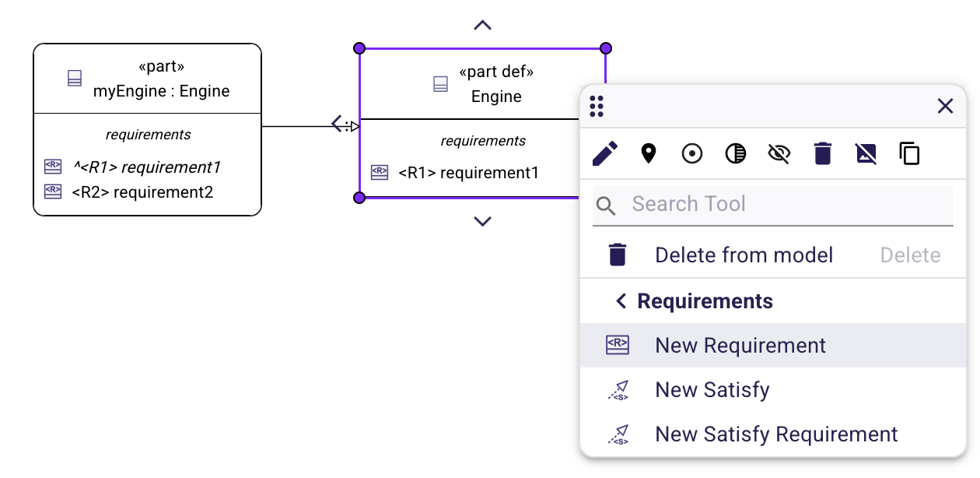
Task: Select New Requirement tool
Action: (773, 346)
